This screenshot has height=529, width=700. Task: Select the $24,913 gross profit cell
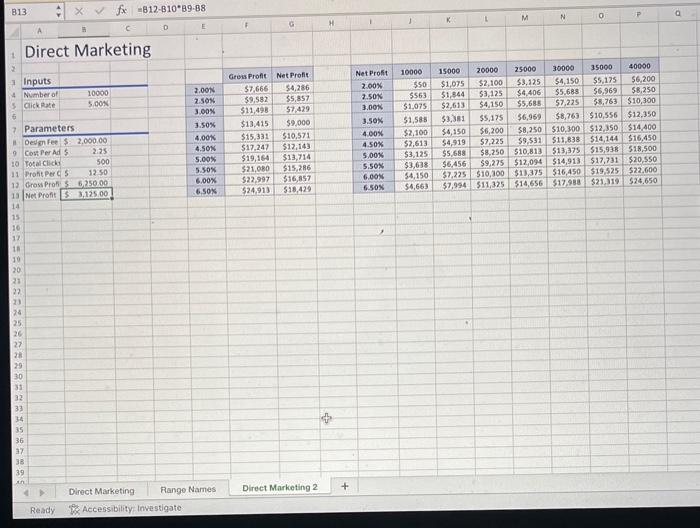[x=248, y=190]
